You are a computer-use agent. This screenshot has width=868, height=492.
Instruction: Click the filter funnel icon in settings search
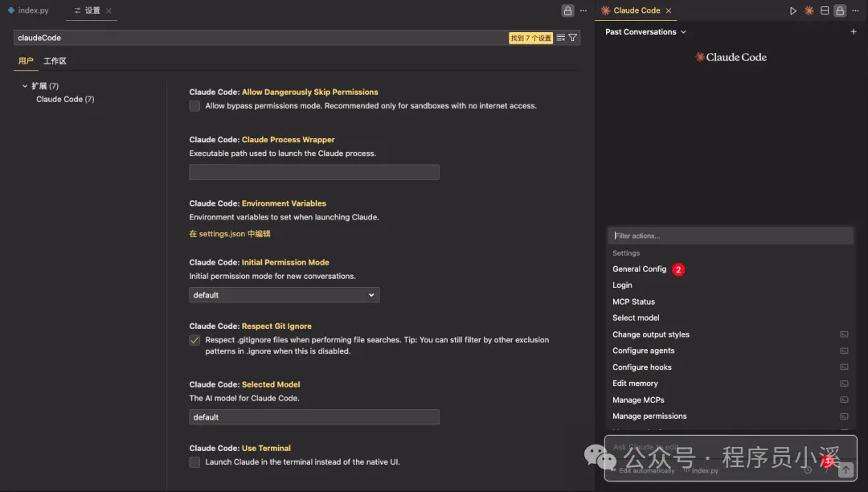click(573, 38)
